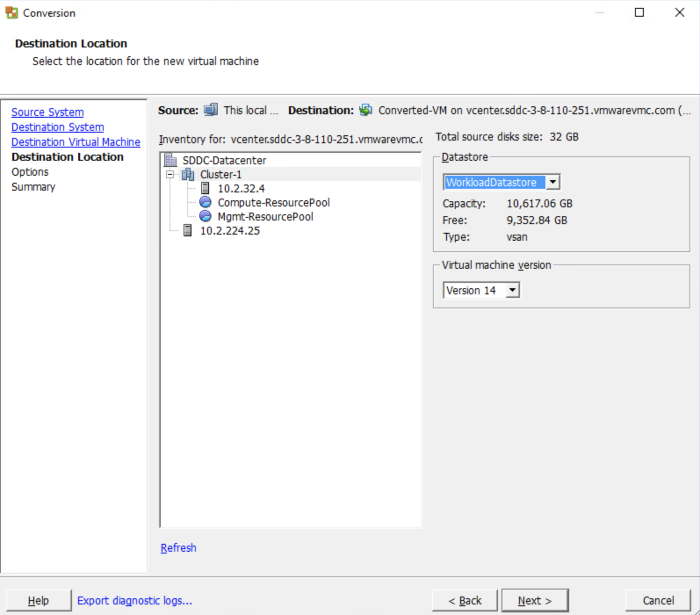This screenshot has height=615, width=700.
Task: Click the free space value 9,352.84 GB
Action: pyautogui.click(x=537, y=220)
